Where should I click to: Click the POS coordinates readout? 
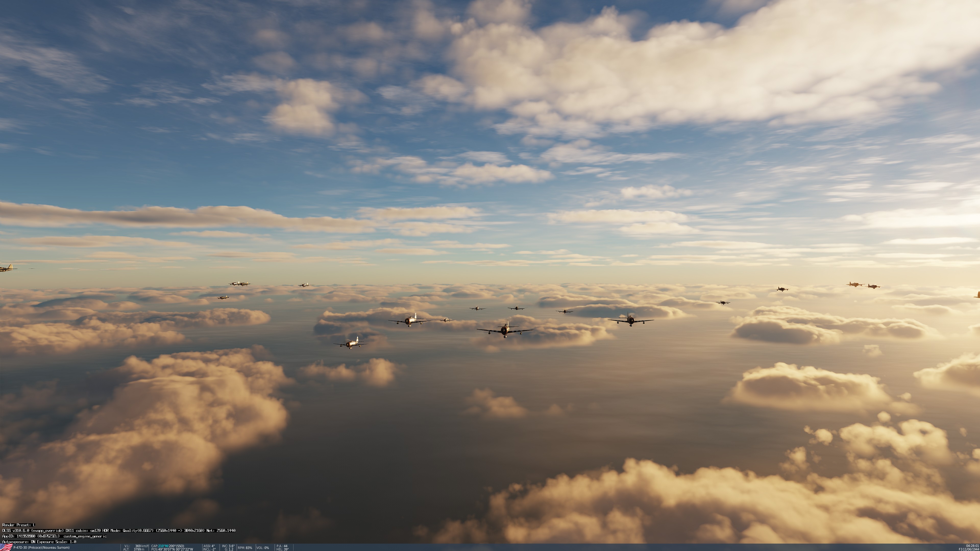tap(172, 549)
